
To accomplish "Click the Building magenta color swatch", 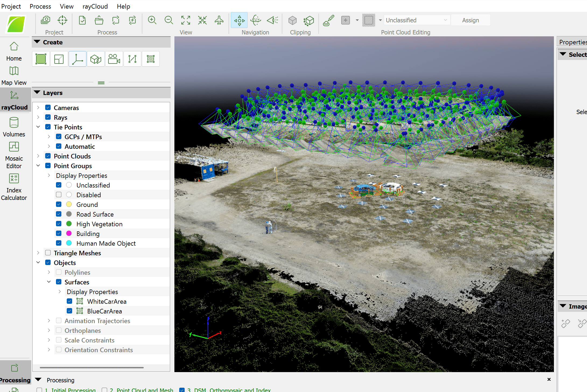I will tap(69, 233).
